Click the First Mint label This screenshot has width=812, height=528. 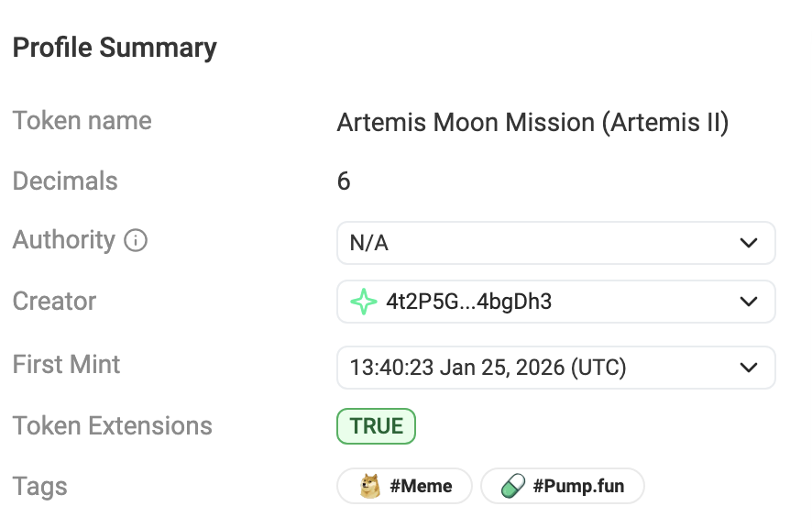(66, 364)
